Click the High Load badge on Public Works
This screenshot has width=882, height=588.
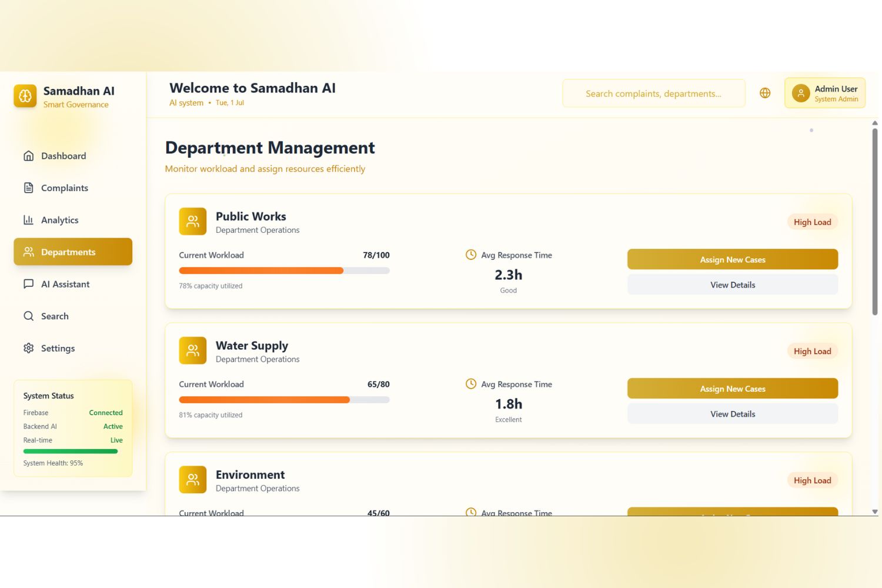813,222
